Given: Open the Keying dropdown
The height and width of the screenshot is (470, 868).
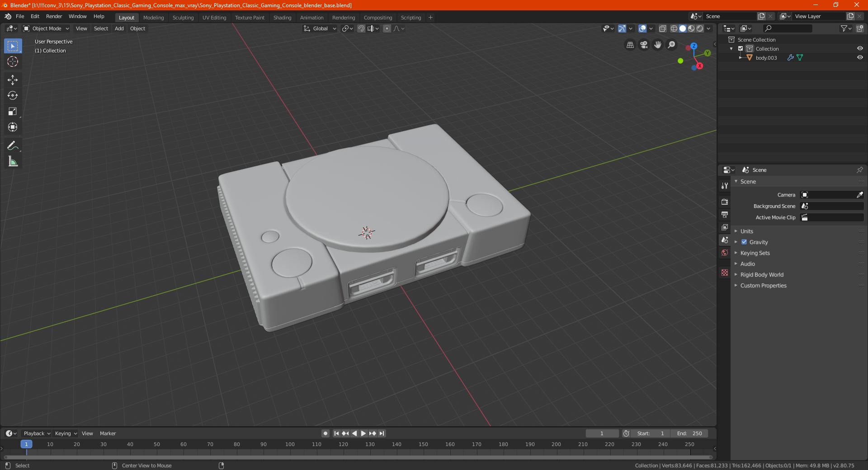Looking at the screenshot, I should click(66, 433).
